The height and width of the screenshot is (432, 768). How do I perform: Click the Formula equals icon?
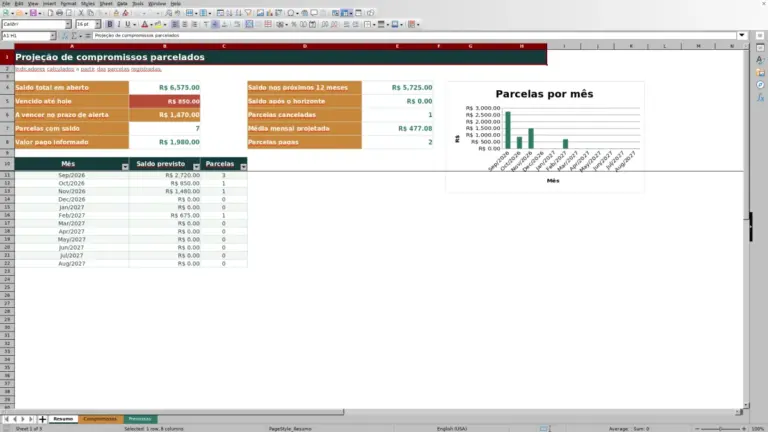click(x=88, y=35)
